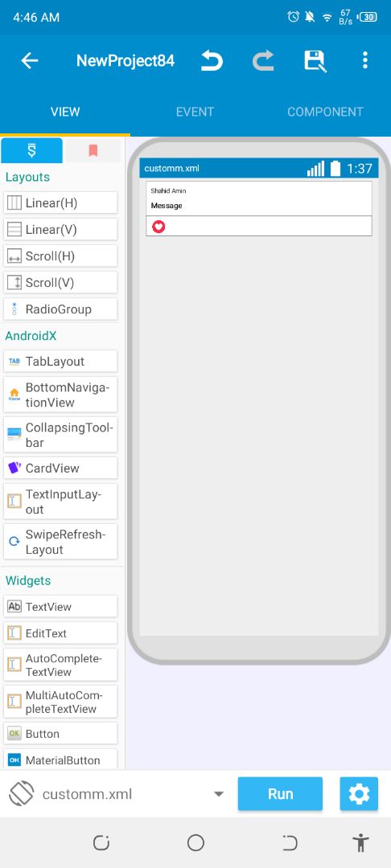Choose the Linear(H) layout
The image size is (391, 868).
pyautogui.click(x=60, y=203)
